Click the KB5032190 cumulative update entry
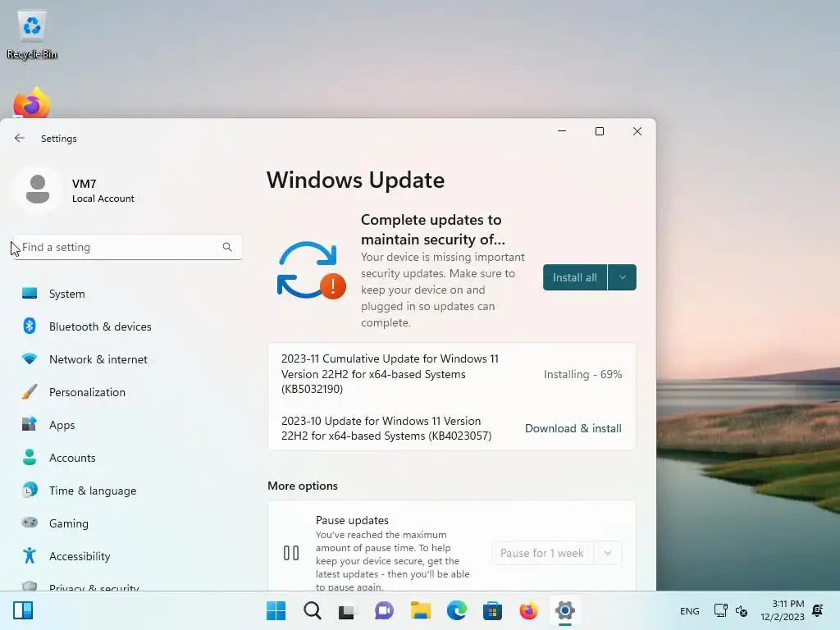Image resolution: width=840 pixels, height=630 pixels. (x=390, y=374)
